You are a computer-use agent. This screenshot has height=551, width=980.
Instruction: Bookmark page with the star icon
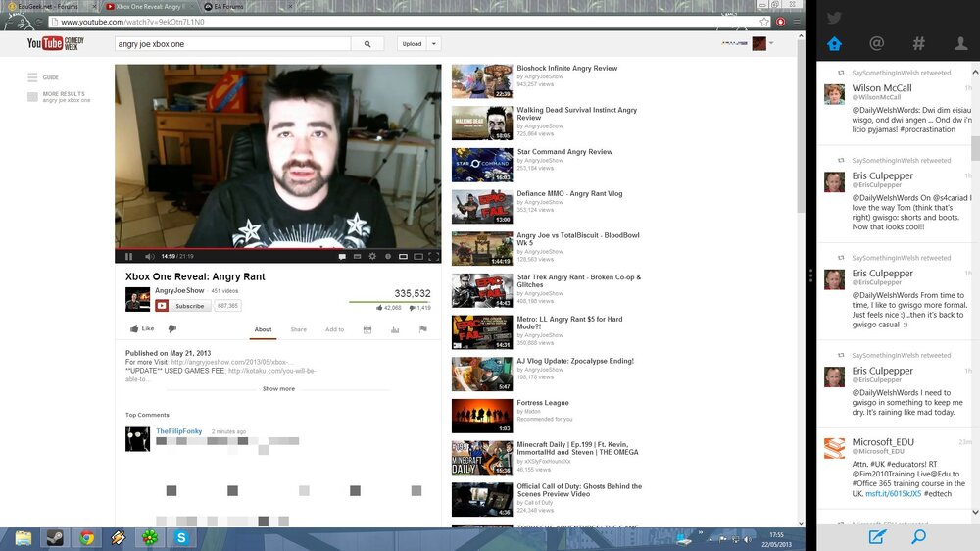(764, 22)
